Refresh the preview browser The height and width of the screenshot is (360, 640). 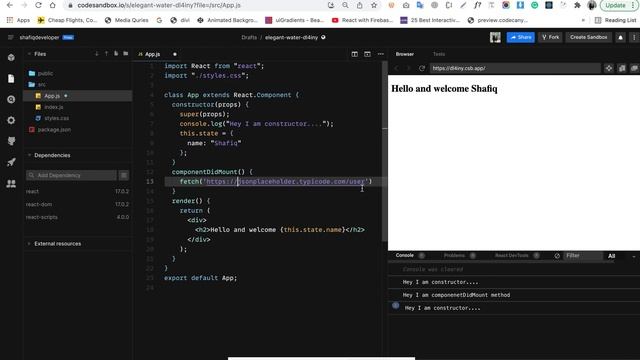pos(422,68)
